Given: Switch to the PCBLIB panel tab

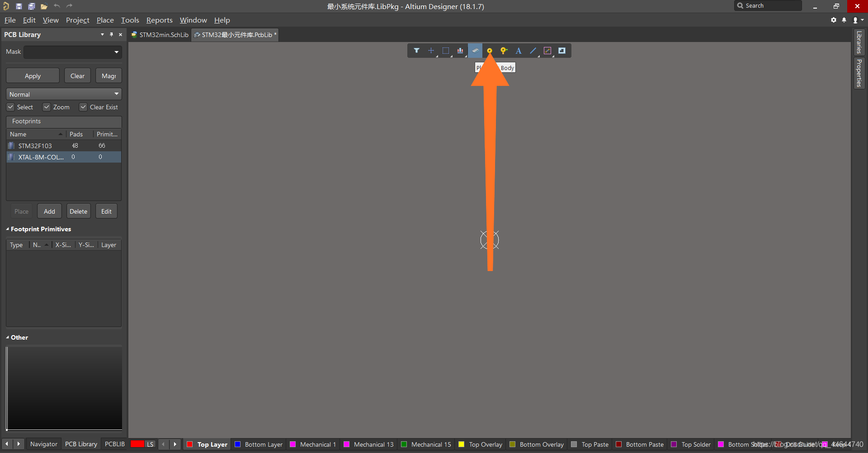Looking at the screenshot, I should click(x=115, y=444).
